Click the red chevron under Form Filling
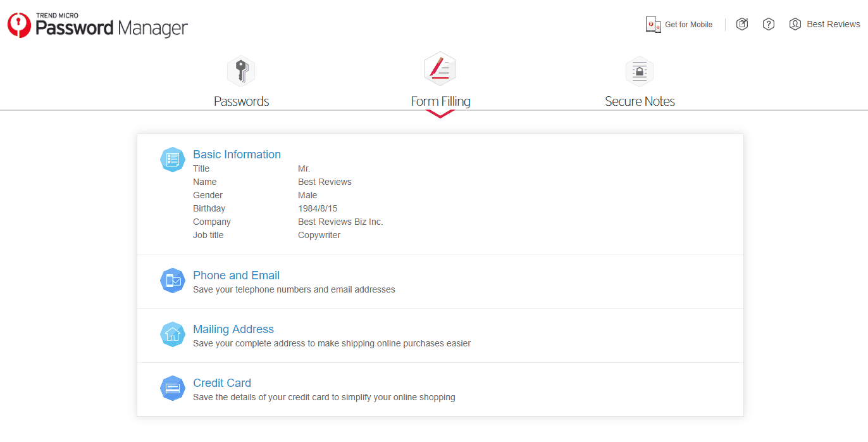This screenshot has width=868, height=442. click(x=440, y=114)
